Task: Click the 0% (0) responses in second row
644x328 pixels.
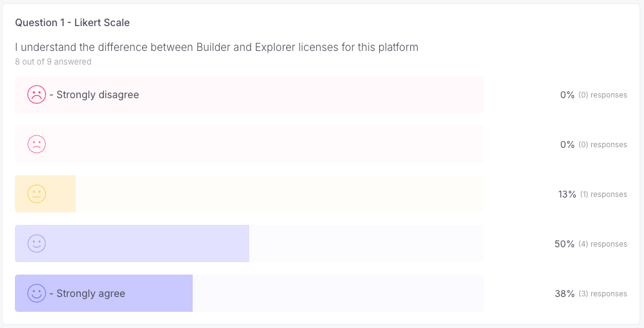Action: 593,145
